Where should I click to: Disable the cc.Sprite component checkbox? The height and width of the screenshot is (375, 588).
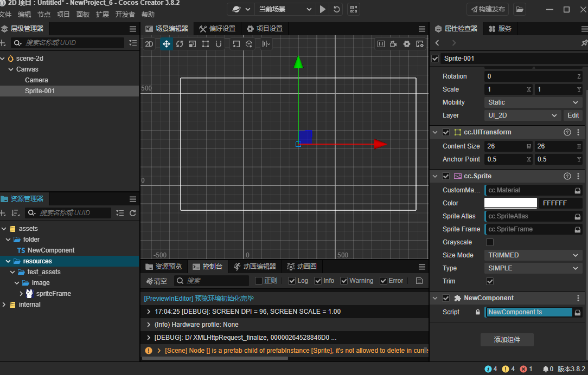point(446,176)
